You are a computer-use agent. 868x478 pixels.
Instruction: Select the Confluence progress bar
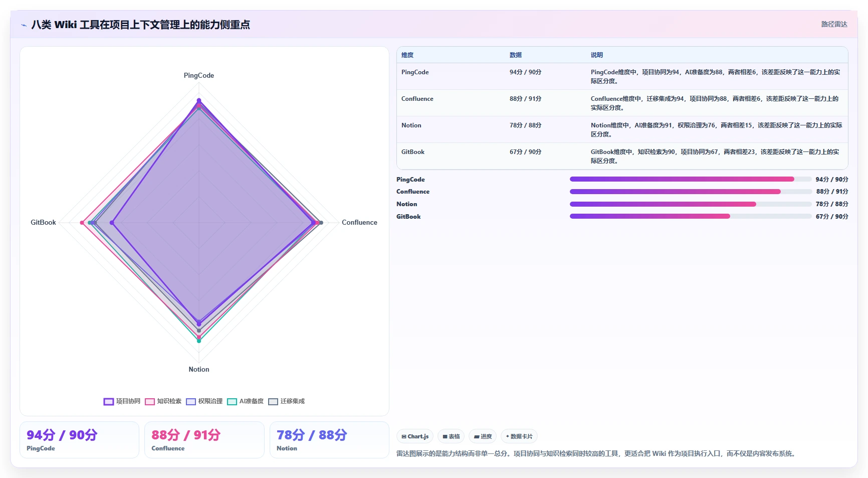(x=691, y=192)
